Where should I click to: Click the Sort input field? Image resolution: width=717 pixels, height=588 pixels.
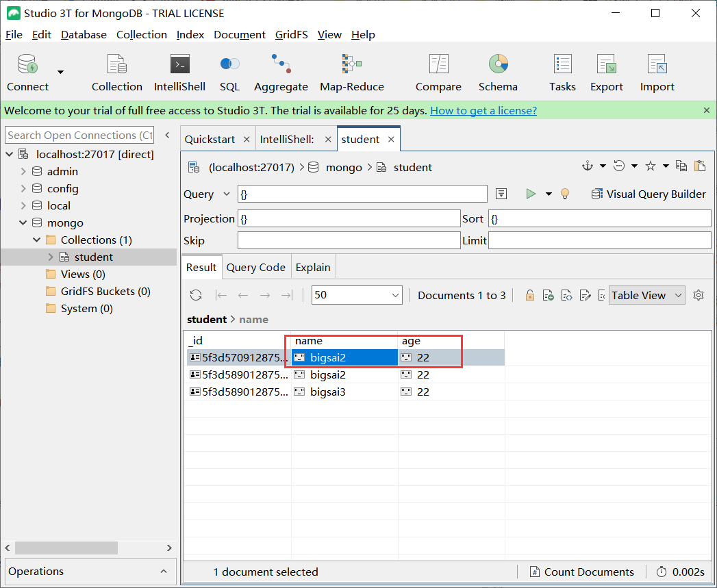coord(599,218)
